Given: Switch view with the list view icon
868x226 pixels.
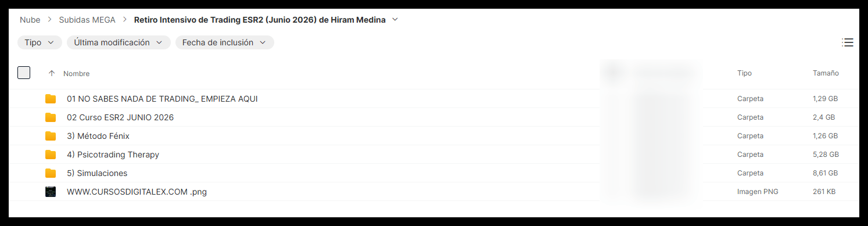Looking at the screenshot, I should (x=848, y=42).
